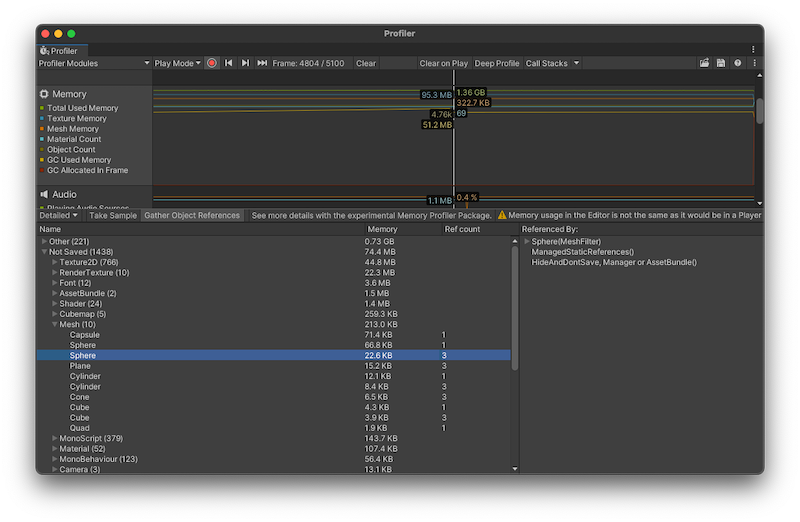Jump to the previous frame
This screenshot has height=522, width=800.
229,63
